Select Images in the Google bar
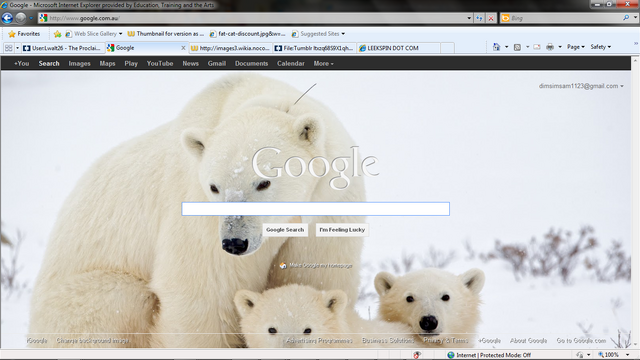 [79, 64]
